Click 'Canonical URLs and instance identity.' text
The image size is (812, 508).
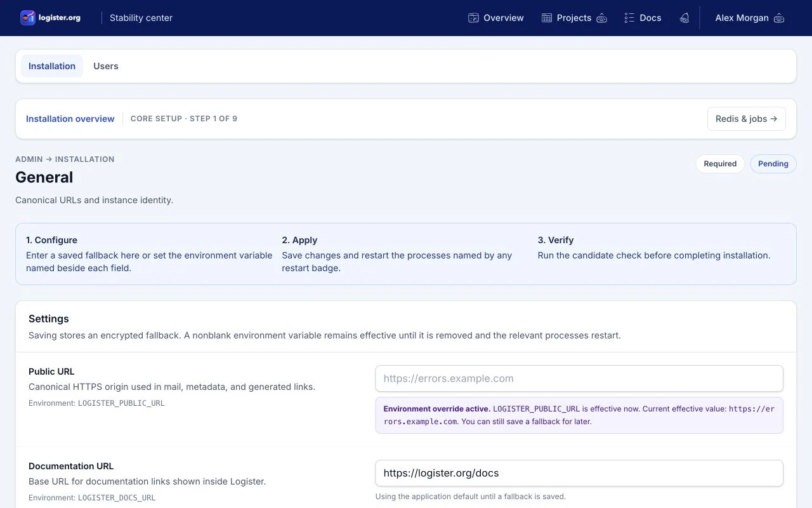point(95,200)
